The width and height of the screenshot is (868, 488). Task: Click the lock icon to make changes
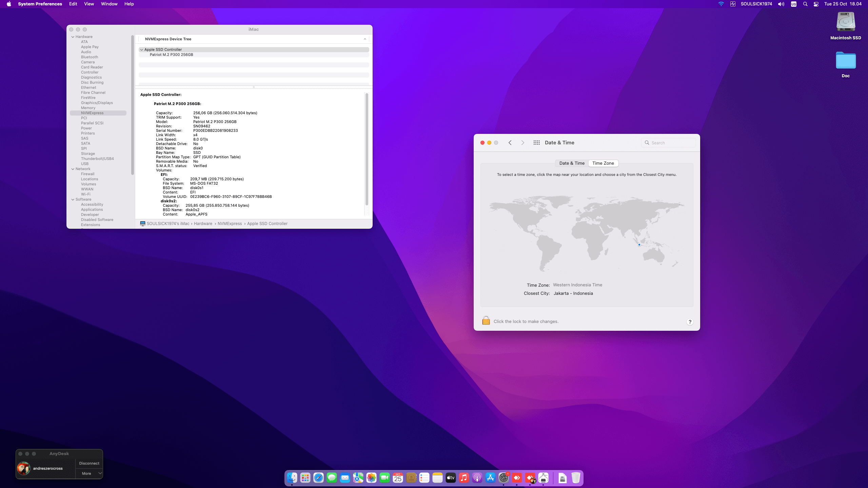(x=486, y=321)
